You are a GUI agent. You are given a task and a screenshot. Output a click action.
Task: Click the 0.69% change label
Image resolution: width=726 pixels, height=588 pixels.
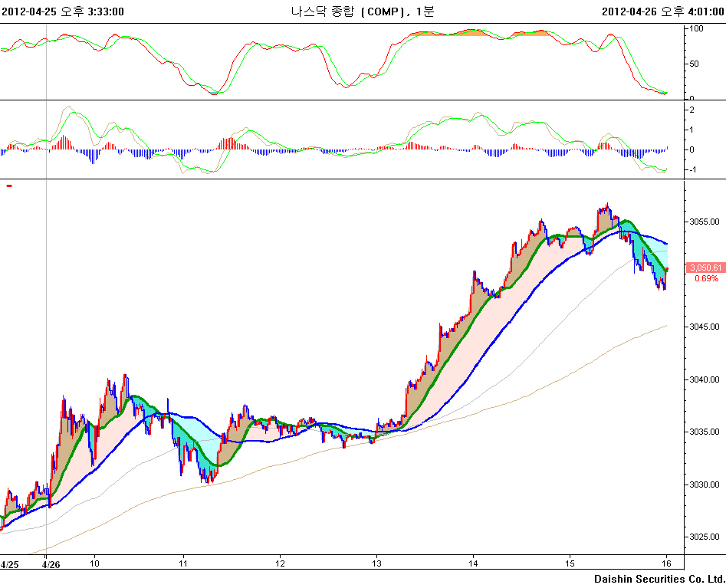tap(706, 278)
